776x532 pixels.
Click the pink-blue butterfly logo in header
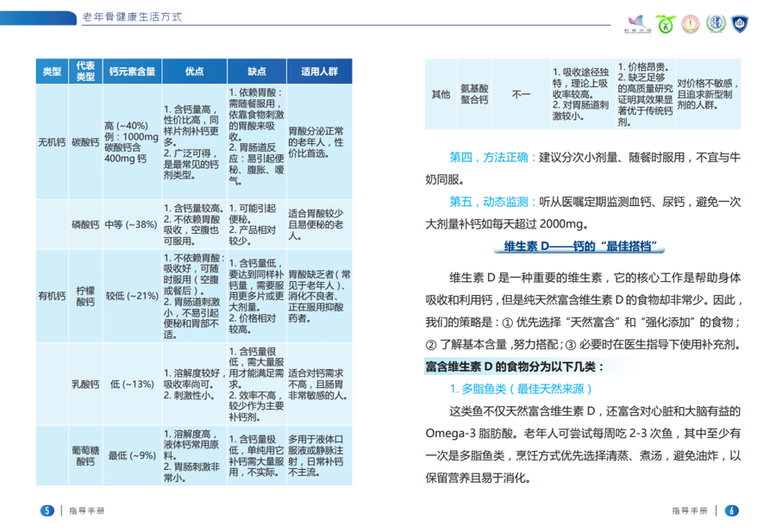tap(637, 23)
